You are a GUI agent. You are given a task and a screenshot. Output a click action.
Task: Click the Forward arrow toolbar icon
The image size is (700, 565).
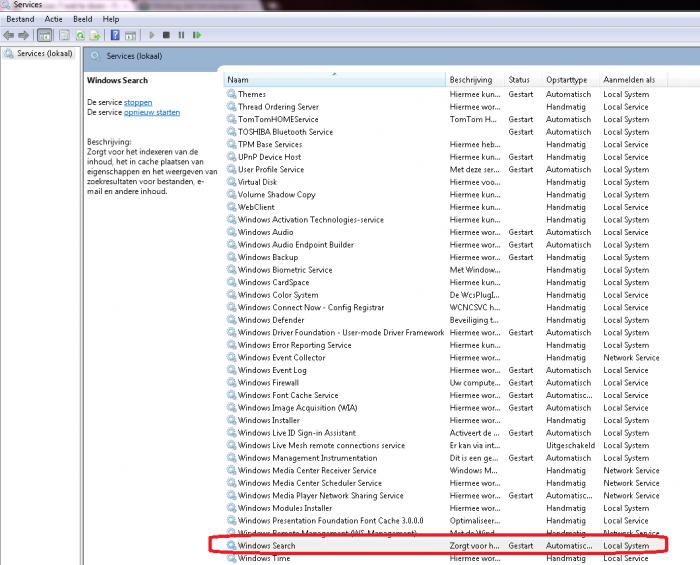(x=23, y=35)
